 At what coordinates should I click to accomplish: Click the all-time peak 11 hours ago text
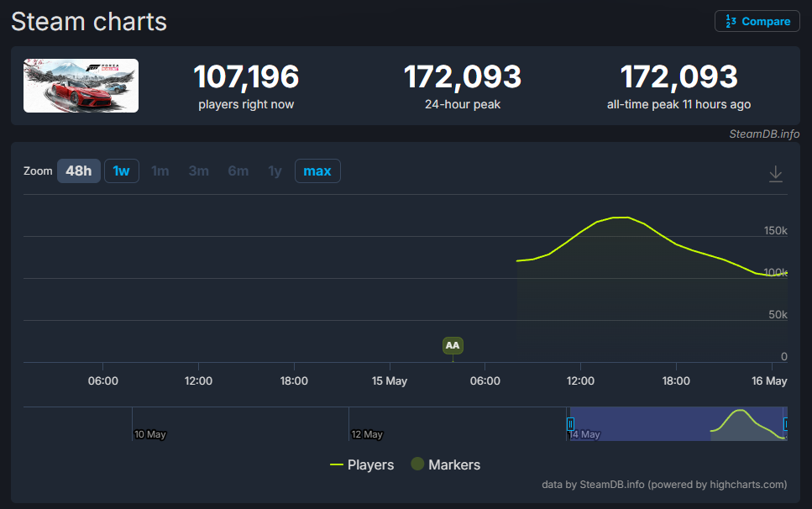tap(678, 104)
